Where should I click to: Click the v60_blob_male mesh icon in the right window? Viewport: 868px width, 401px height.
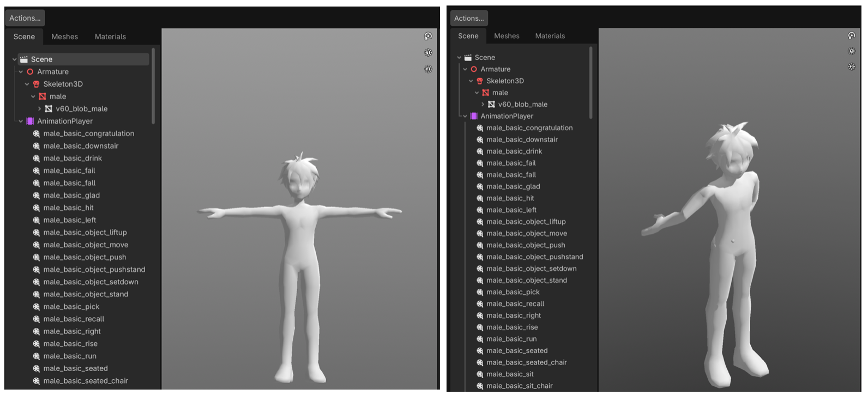491,105
